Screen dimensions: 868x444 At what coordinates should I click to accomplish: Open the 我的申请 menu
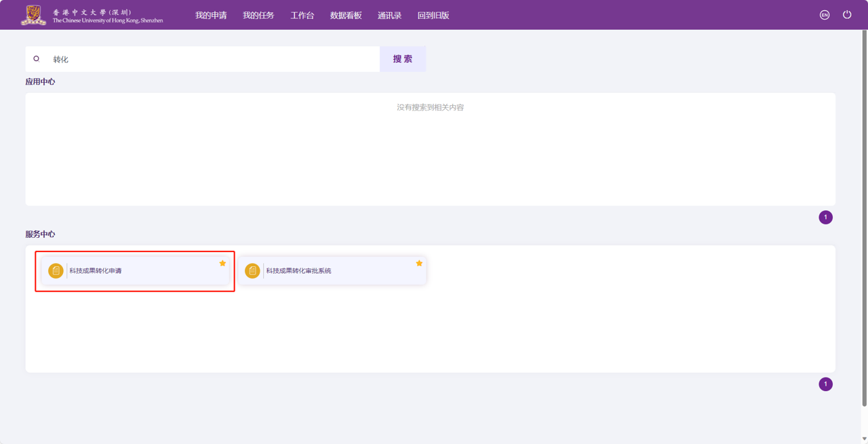coord(211,15)
